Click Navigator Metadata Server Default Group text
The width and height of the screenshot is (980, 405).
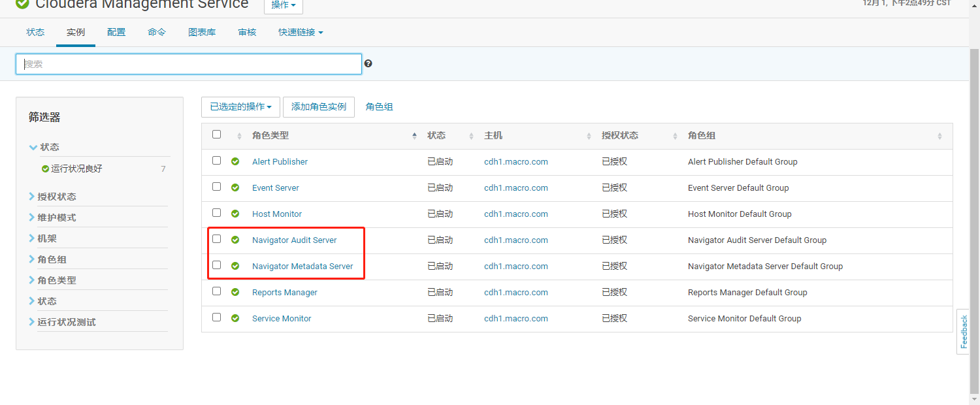coord(765,266)
